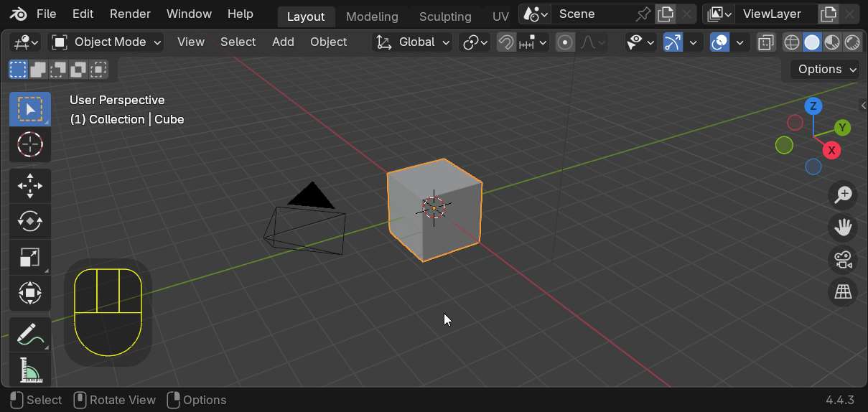This screenshot has height=412, width=868.
Task: Toggle camera view with camera icon
Action: (843, 260)
